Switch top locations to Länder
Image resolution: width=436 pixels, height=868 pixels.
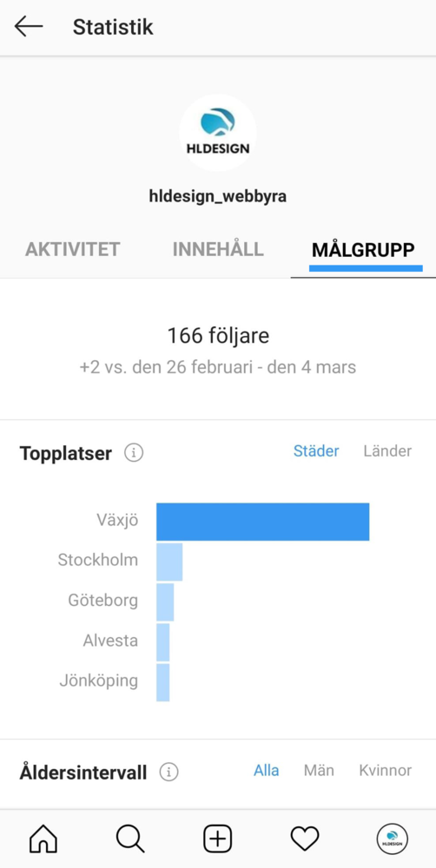click(387, 451)
